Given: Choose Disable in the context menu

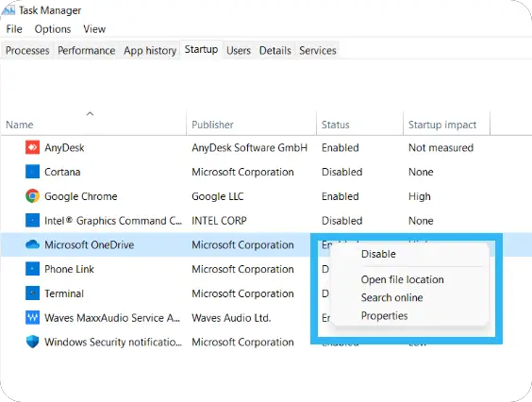Looking at the screenshot, I should point(378,254).
